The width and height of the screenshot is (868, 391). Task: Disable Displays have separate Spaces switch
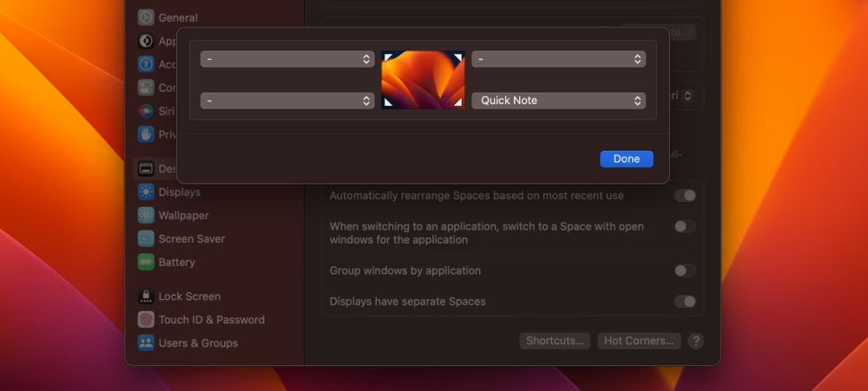pos(685,302)
